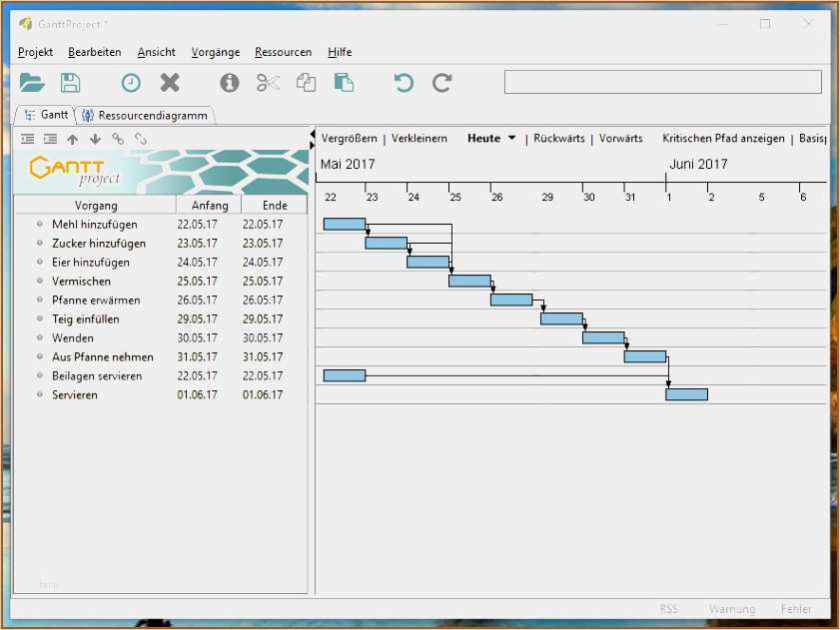Unlink tasks using broken chain icon
This screenshot has width=840, height=630.
[x=140, y=139]
